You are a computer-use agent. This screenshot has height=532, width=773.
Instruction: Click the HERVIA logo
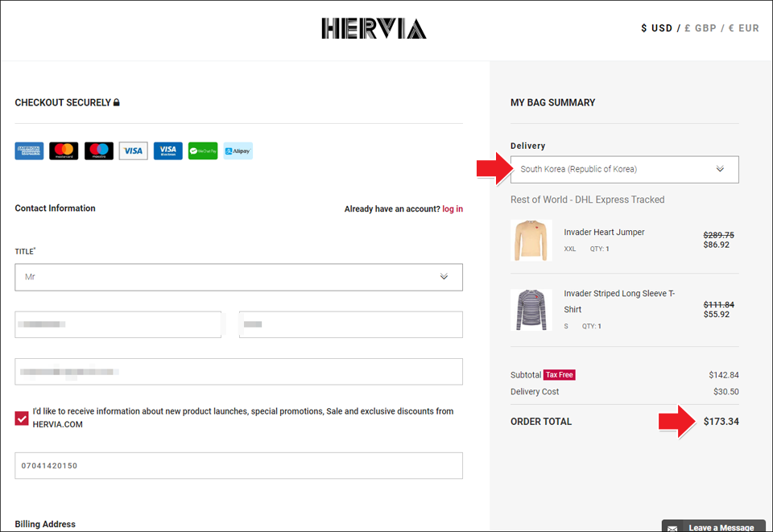point(374,28)
